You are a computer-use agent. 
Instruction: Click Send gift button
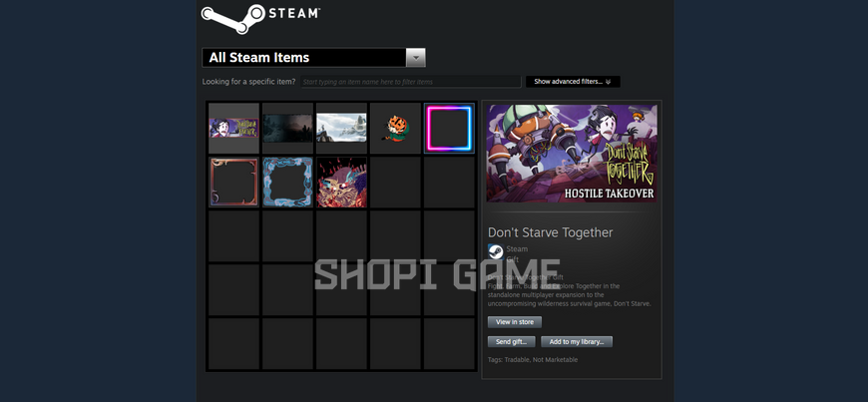[x=512, y=341]
